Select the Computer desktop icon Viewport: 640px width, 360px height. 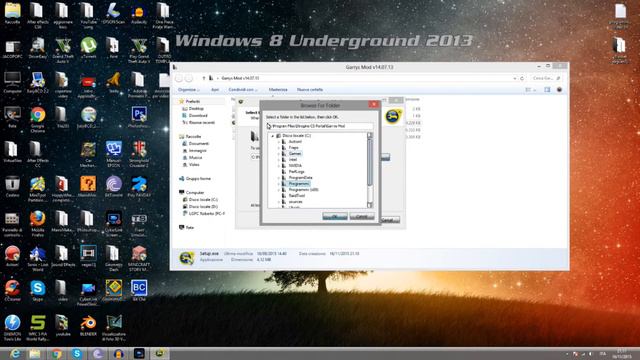(x=12, y=82)
